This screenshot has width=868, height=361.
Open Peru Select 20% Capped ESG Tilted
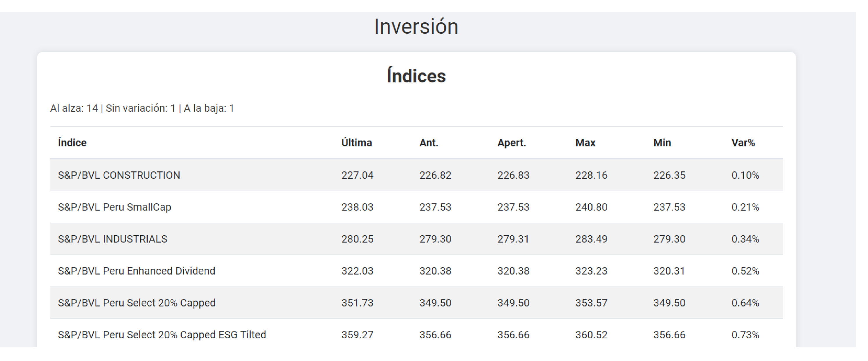tap(162, 335)
